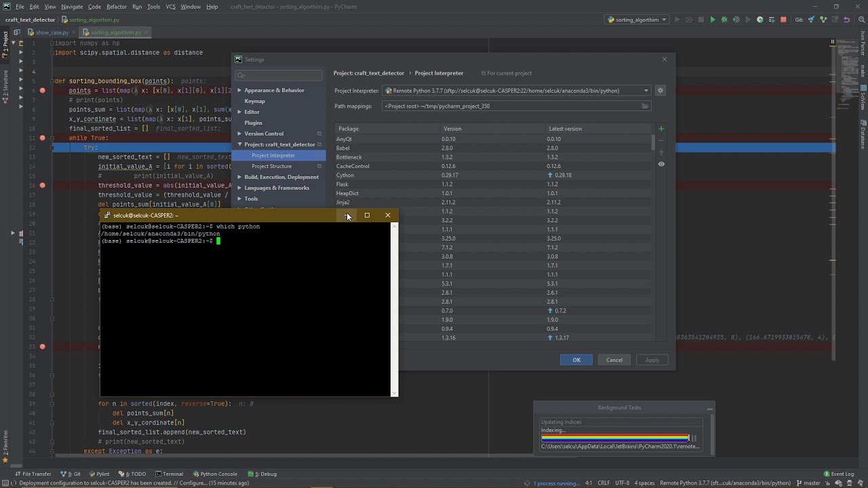Click the package list scrollbar
Viewport: 868px width, 488px height.
(x=654, y=142)
